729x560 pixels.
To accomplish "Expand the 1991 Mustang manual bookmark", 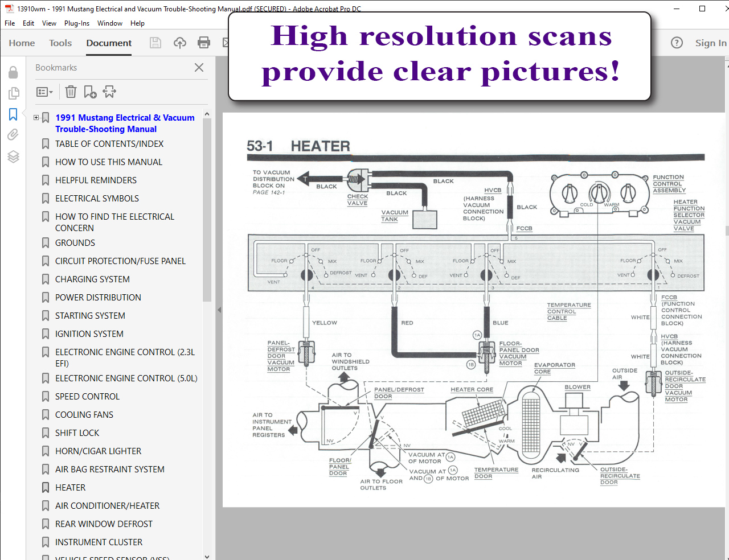I will pos(36,118).
